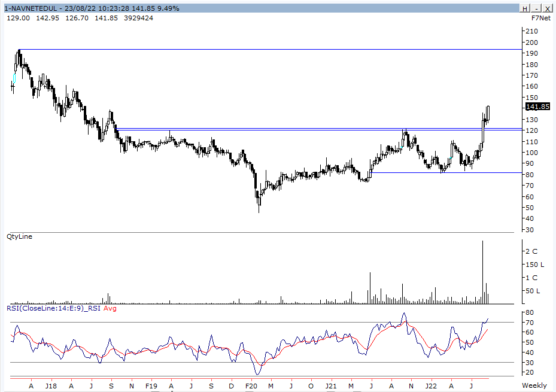Minimize the chart window
556x392 pixels.
click(536, 8)
